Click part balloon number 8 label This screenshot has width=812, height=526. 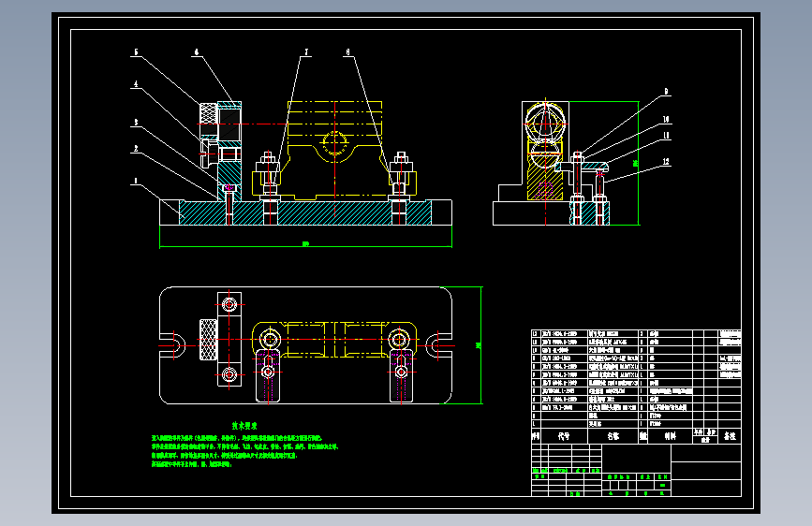click(x=347, y=51)
